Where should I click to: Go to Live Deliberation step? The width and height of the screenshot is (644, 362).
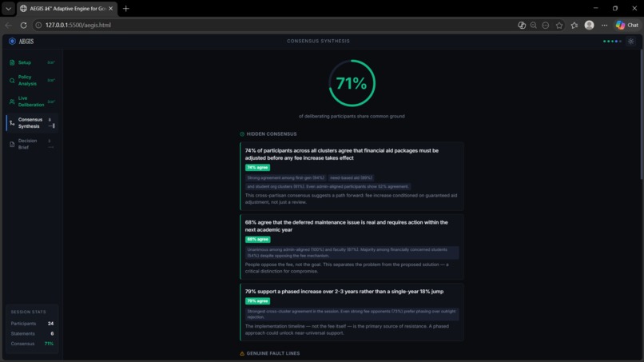coord(32,101)
